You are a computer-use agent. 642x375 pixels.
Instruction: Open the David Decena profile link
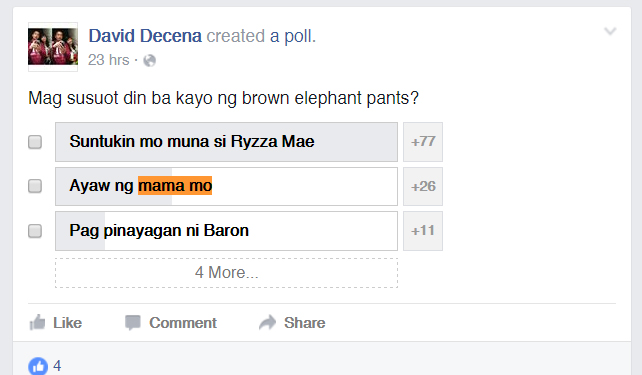145,36
